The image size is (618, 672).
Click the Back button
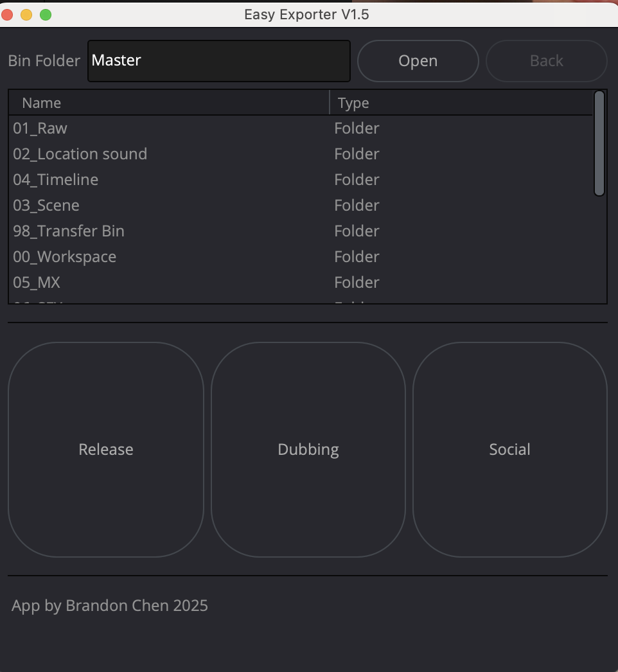coord(546,61)
